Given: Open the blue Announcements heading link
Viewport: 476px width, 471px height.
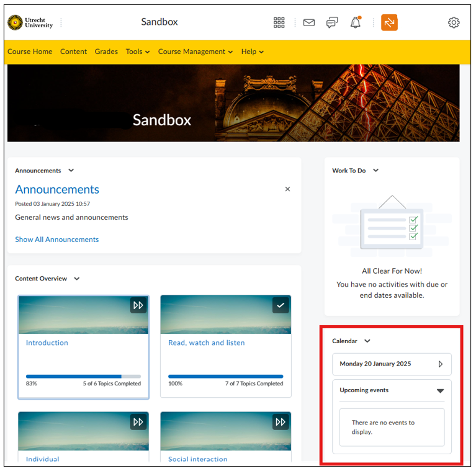Looking at the screenshot, I should pos(57,189).
